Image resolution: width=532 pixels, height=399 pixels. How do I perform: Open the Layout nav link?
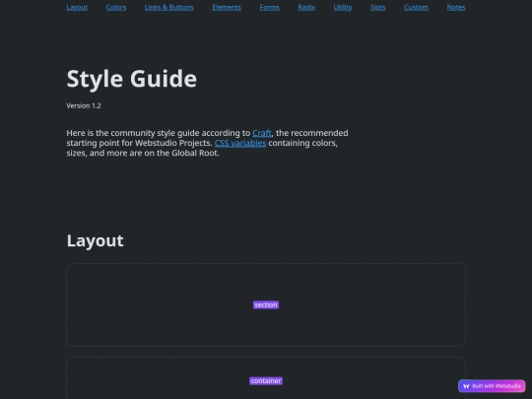77,7
